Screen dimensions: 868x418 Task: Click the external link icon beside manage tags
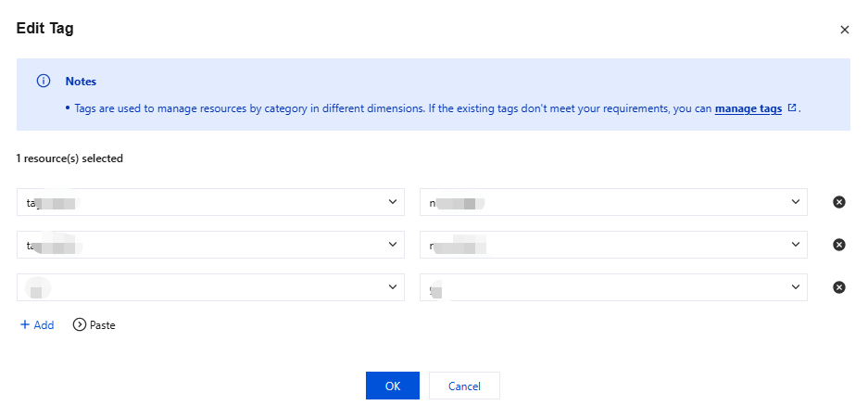click(x=792, y=108)
